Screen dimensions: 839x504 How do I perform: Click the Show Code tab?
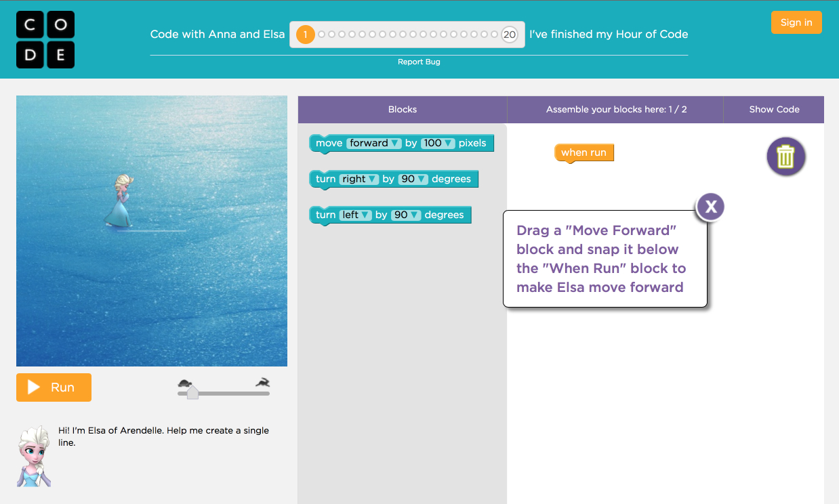(x=774, y=109)
